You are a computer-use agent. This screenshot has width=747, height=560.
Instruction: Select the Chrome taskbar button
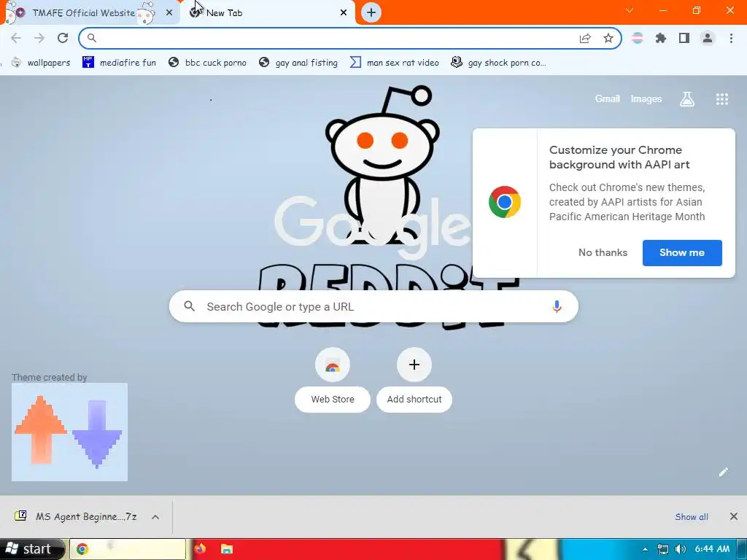(128, 549)
